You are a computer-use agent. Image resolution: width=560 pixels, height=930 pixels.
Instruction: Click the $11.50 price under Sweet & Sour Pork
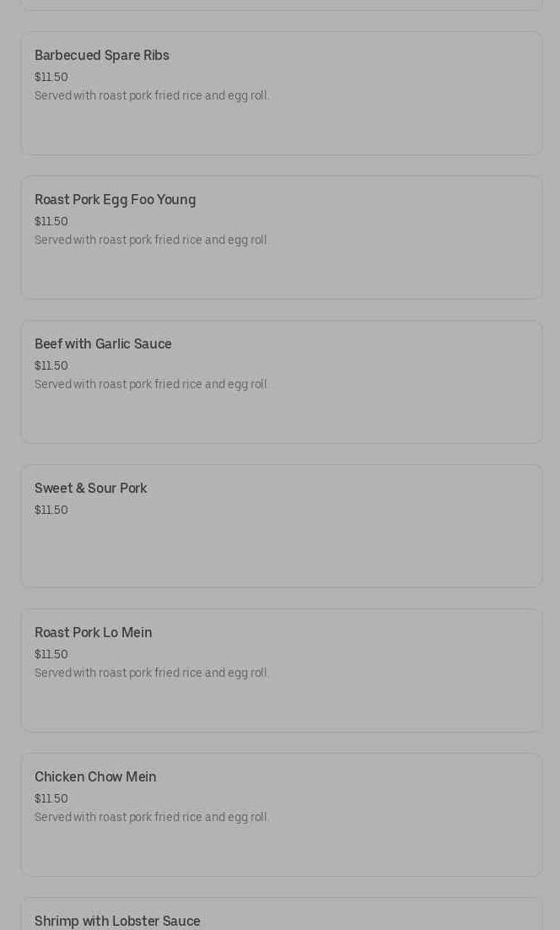point(51,511)
